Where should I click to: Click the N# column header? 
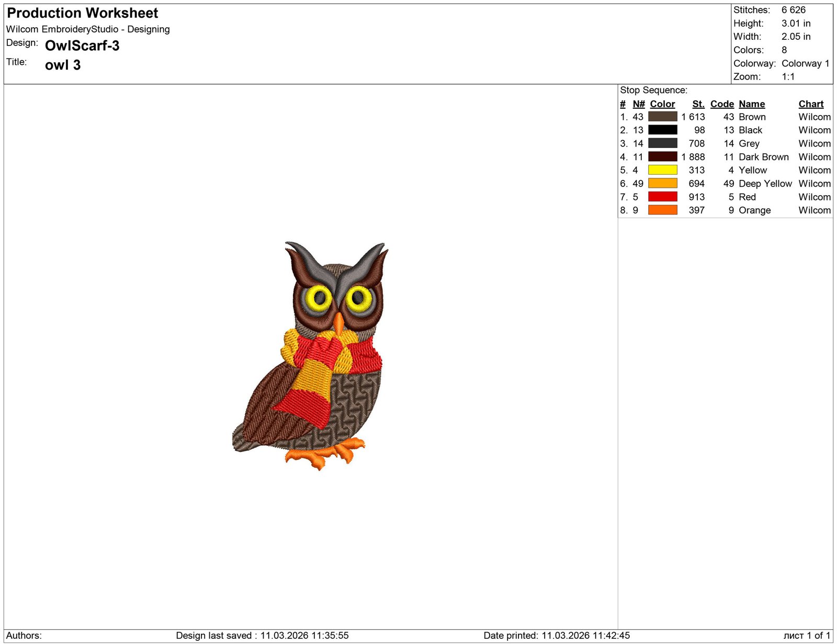pyautogui.click(x=638, y=104)
